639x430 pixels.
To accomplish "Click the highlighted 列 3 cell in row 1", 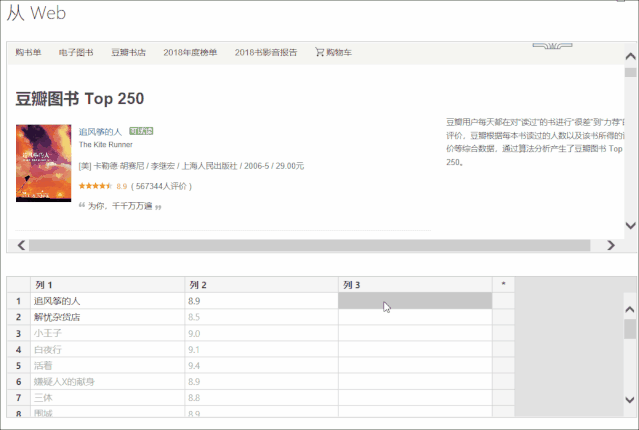I will click(415, 301).
